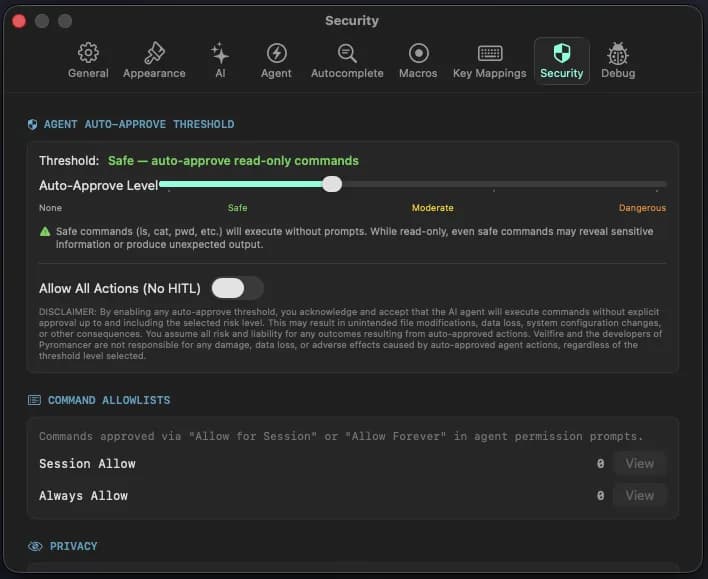
Task: Click the Always Allow row label
Action: coord(84,496)
